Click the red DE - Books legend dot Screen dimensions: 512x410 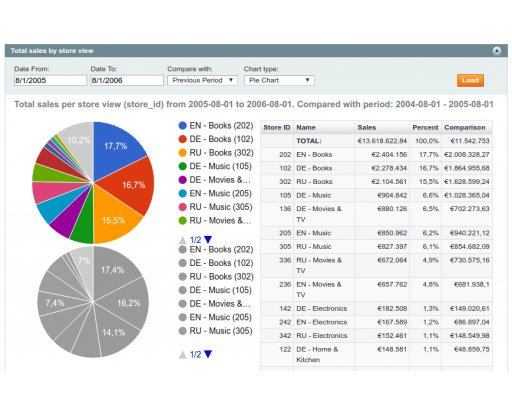tap(182, 139)
